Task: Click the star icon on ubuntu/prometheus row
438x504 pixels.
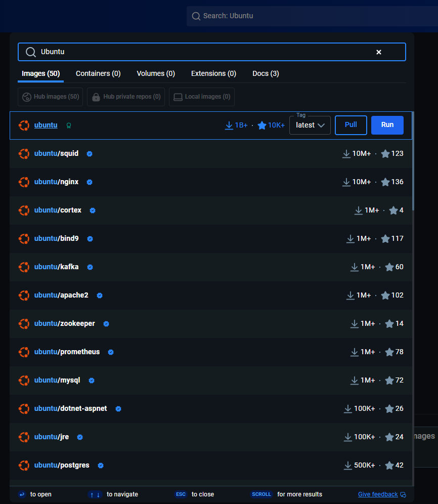Action: (x=389, y=352)
